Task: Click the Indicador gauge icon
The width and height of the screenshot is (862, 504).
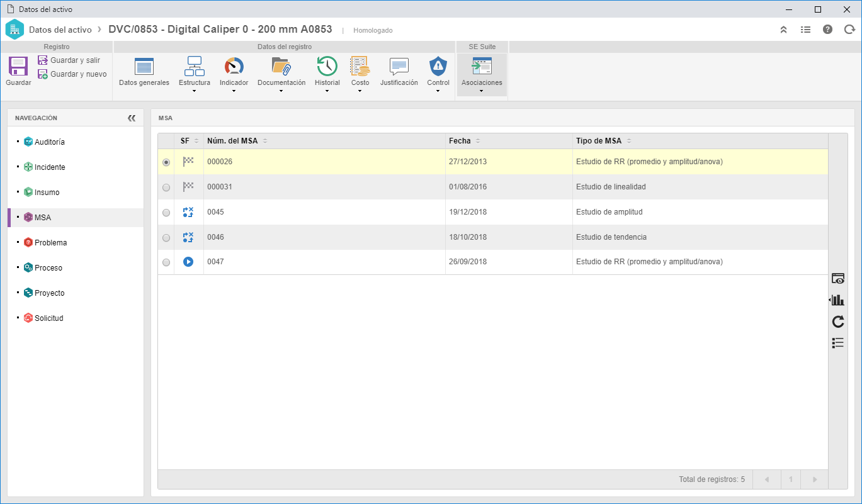Action: [234, 65]
